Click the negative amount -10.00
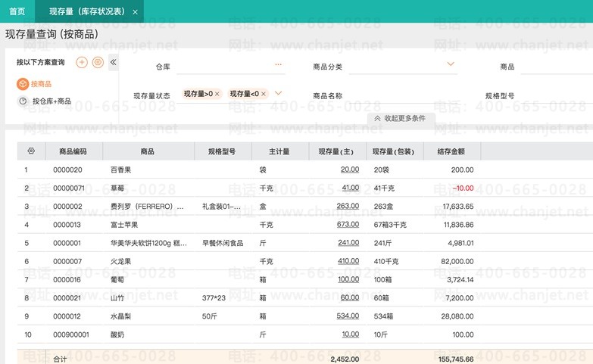 tap(463, 188)
